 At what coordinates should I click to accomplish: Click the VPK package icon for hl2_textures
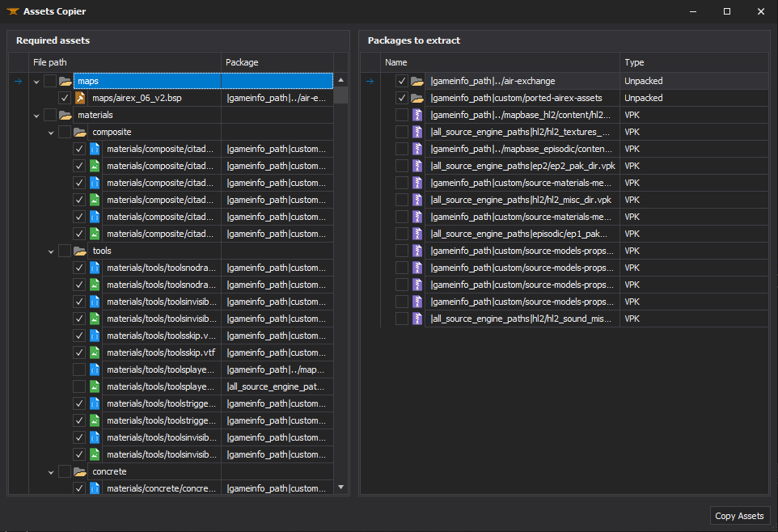pos(418,132)
